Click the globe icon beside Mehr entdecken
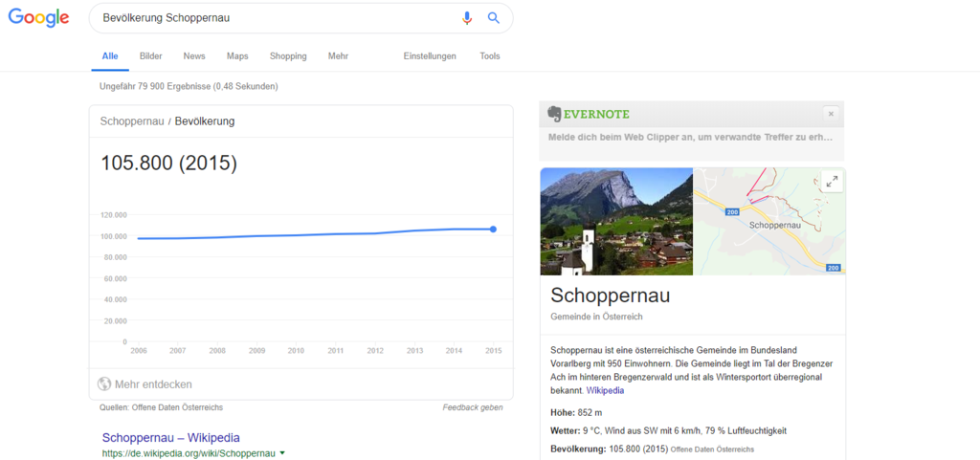This screenshot has height=460, width=980. pyautogui.click(x=104, y=384)
